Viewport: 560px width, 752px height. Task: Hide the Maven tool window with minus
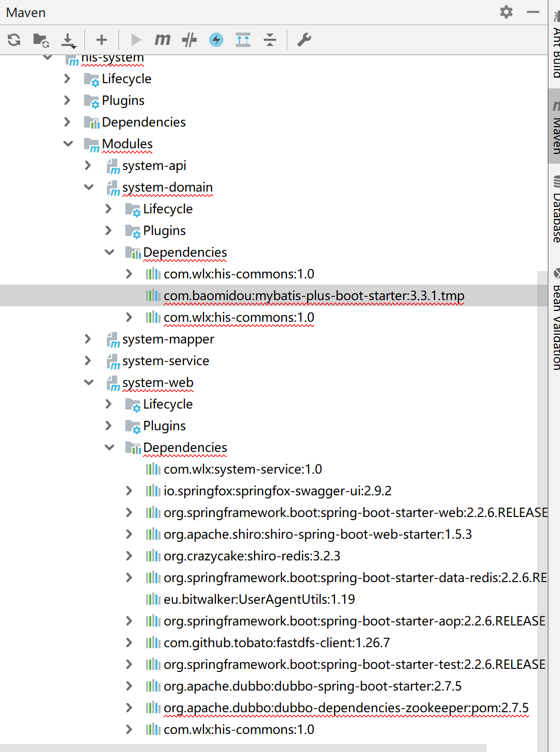click(533, 12)
